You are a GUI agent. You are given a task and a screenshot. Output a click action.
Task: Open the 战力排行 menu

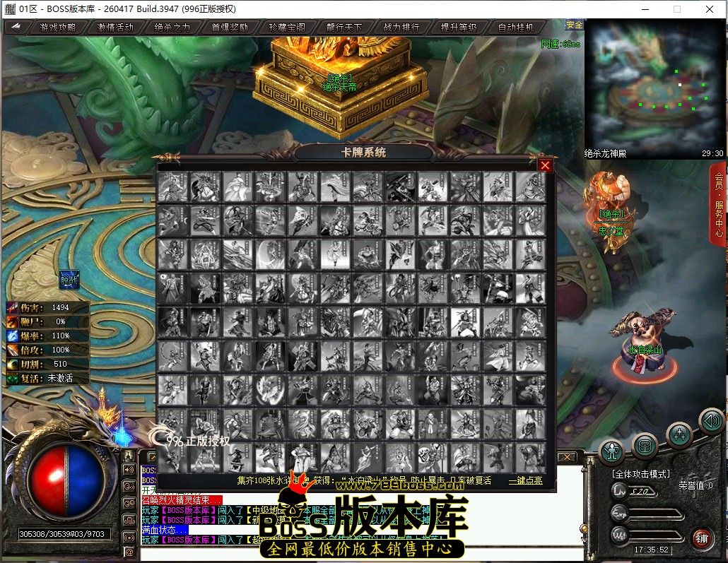tap(401, 28)
